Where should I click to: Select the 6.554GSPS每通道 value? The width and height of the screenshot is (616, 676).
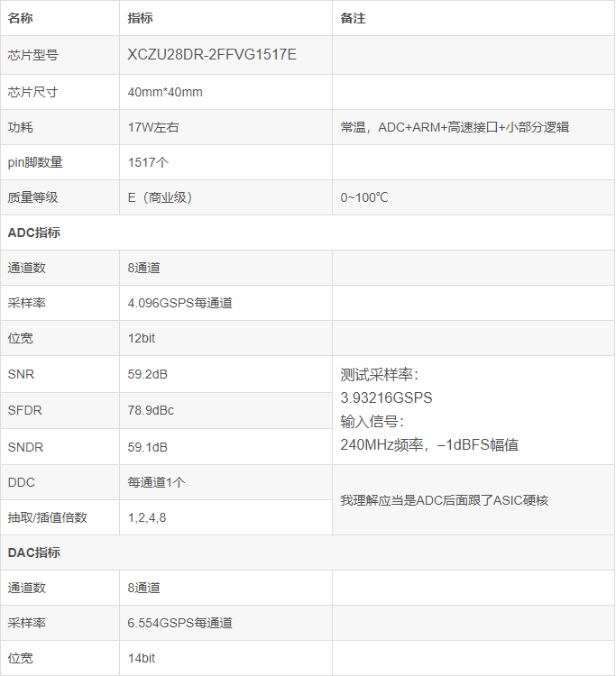coord(179,623)
